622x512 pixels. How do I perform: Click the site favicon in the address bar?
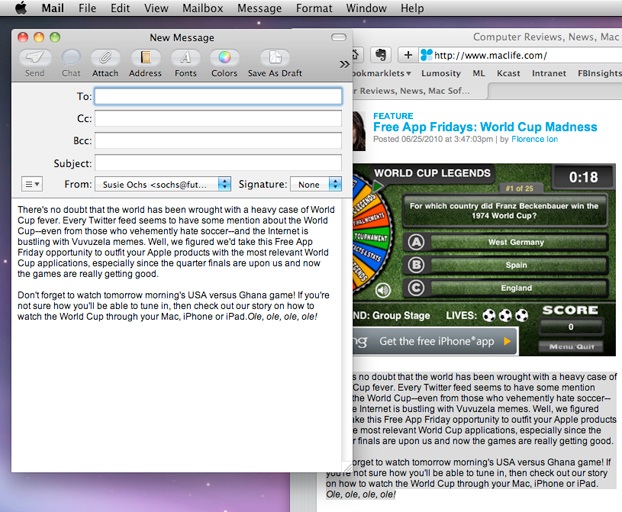coord(426,55)
